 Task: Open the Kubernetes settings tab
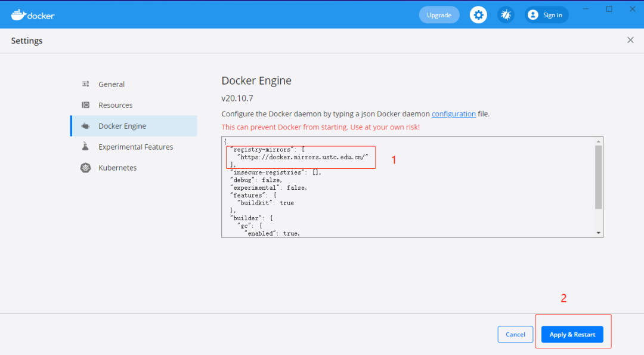(117, 168)
